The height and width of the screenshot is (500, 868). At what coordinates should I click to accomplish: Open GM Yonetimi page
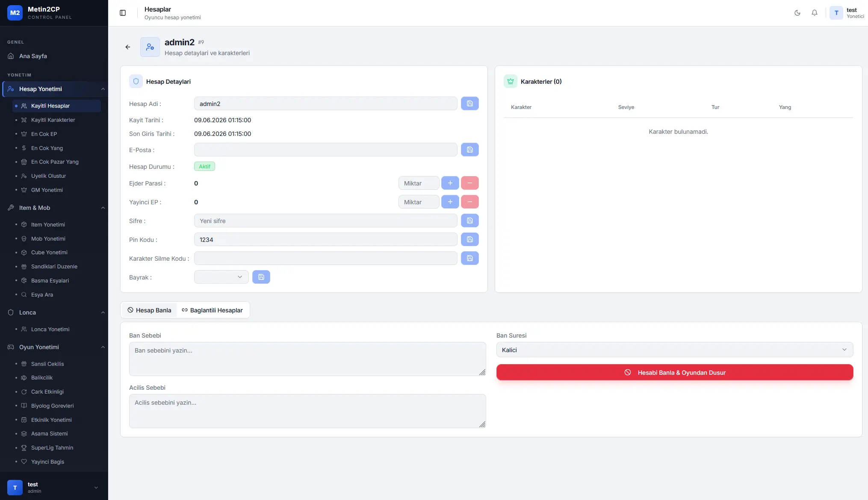click(x=56, y=190)
